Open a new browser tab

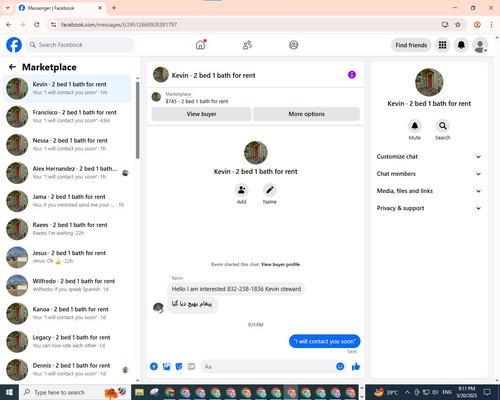point(114,8)
